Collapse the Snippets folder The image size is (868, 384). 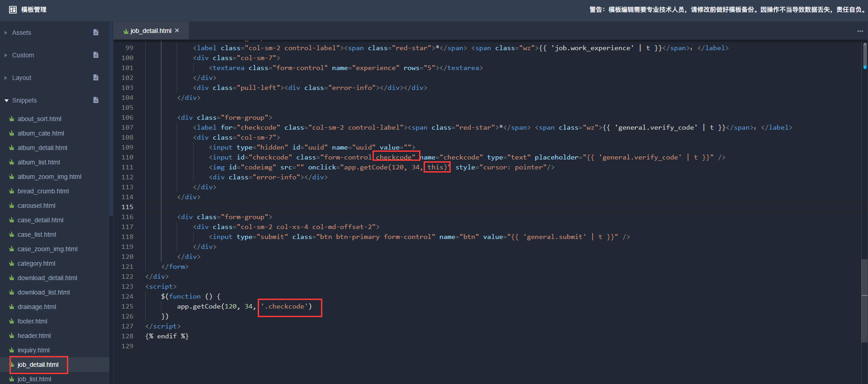6,100
